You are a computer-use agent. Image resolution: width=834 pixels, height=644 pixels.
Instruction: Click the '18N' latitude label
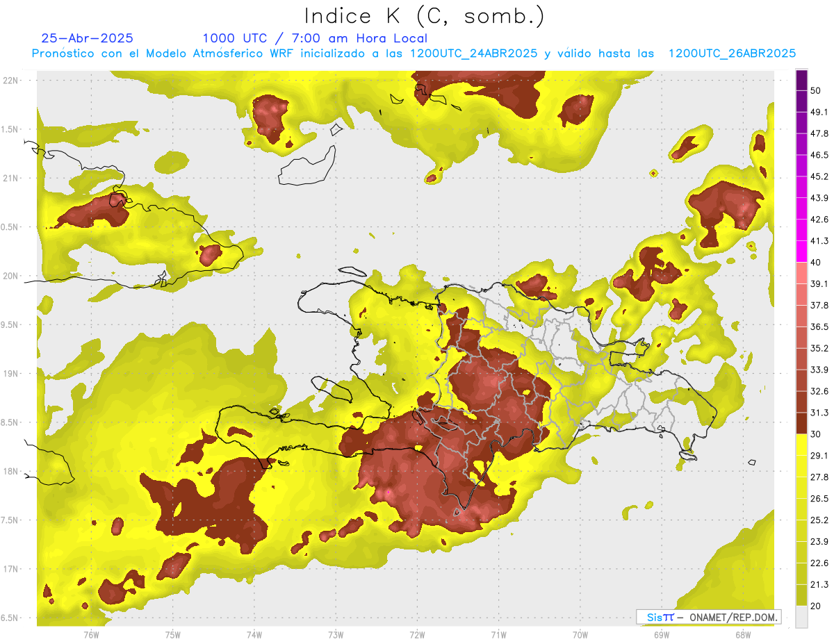pyautogui.click(x=11, y=471)
